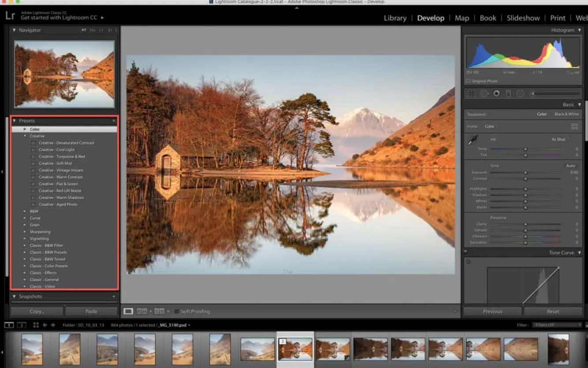Pick the White Balance eyedropper
The image size is (588, 368).
[x=473, y=141]
